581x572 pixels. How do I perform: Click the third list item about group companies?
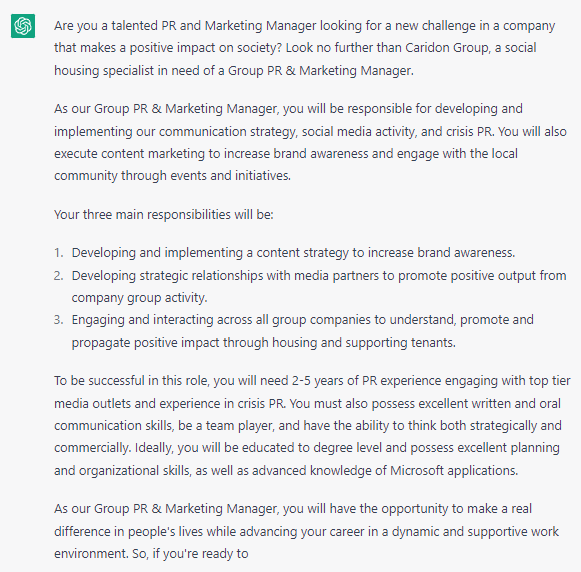[302, 331]
